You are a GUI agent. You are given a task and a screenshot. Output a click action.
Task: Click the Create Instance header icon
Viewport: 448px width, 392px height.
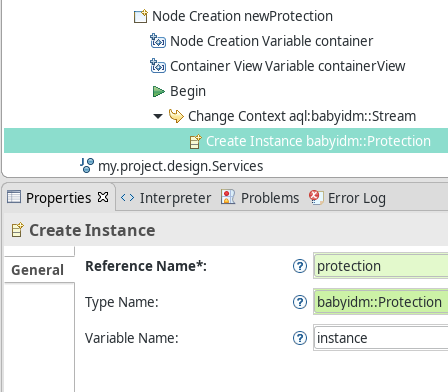tap(17, 230)
